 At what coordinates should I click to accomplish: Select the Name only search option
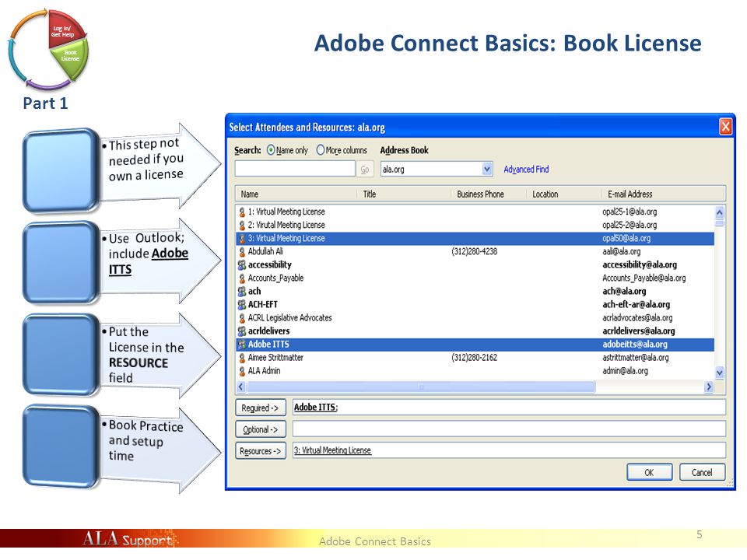pyautogui.click(x=271, y=150)
